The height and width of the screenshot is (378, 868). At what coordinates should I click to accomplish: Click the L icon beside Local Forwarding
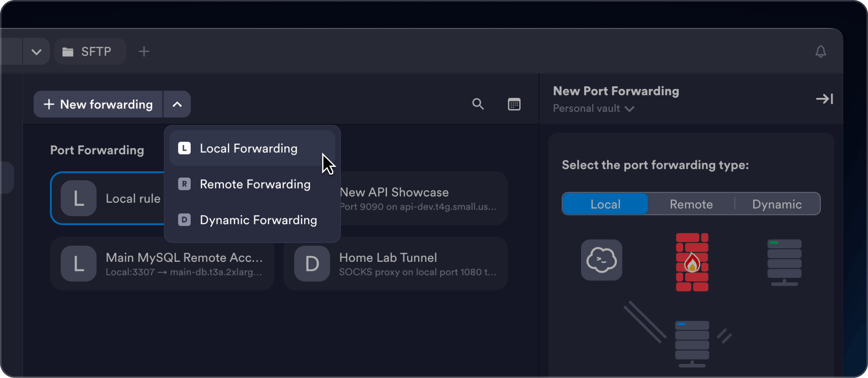[x=184, y=148]
